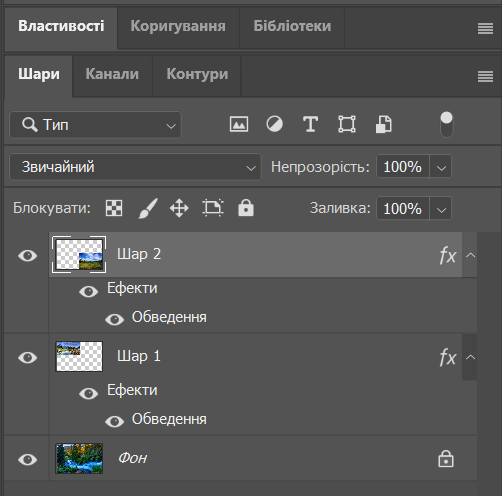The width and height of the screenshot is (502, 496).
Task: Open Шари panel hamburger menu
Action: point(485,77)
